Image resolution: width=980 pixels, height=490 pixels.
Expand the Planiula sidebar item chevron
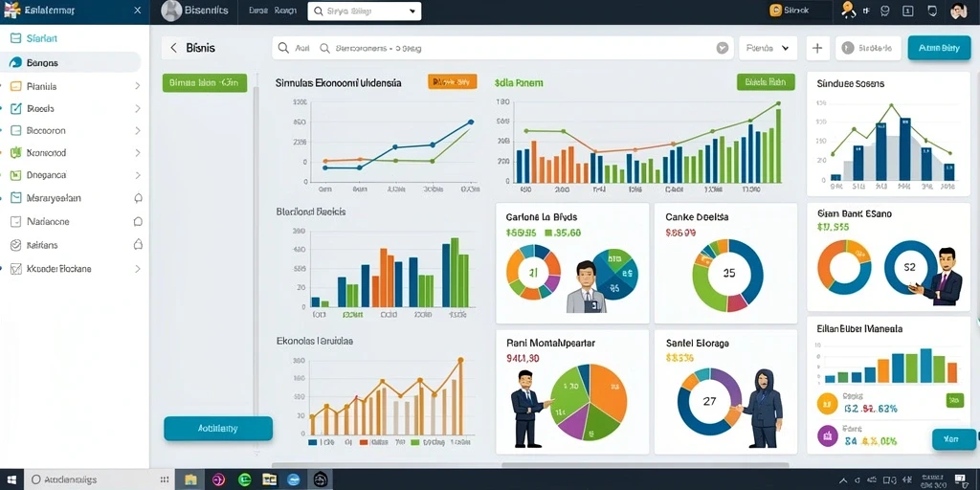(x=138, y=86)
